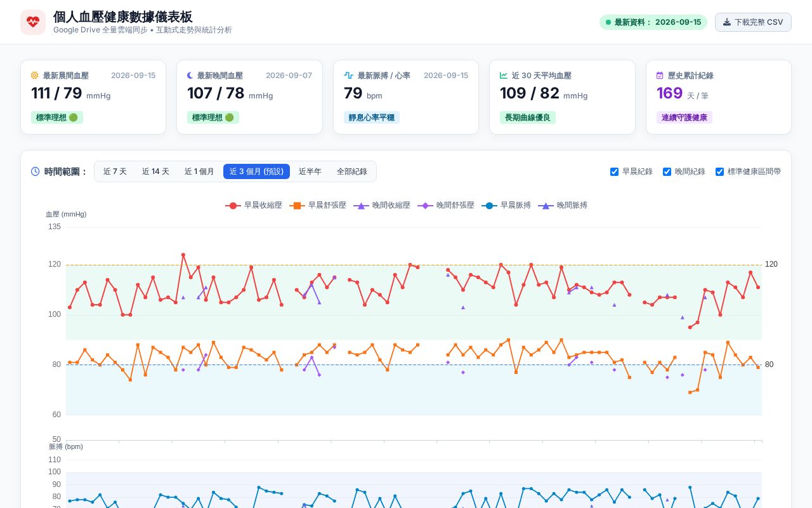Click the 個人血壓健康數據儀表板 title
Viewport: 812px width, 508px height.
point(122,17)
